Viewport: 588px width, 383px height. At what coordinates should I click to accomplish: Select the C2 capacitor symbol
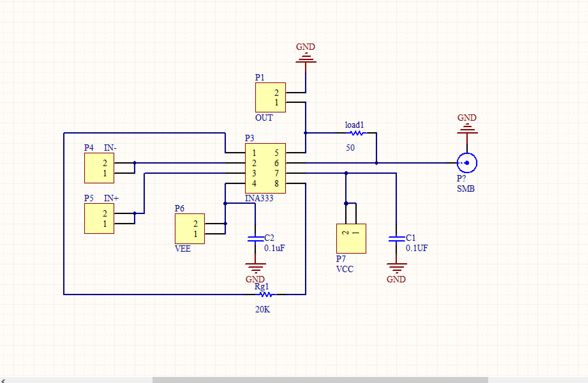point(255,239)
